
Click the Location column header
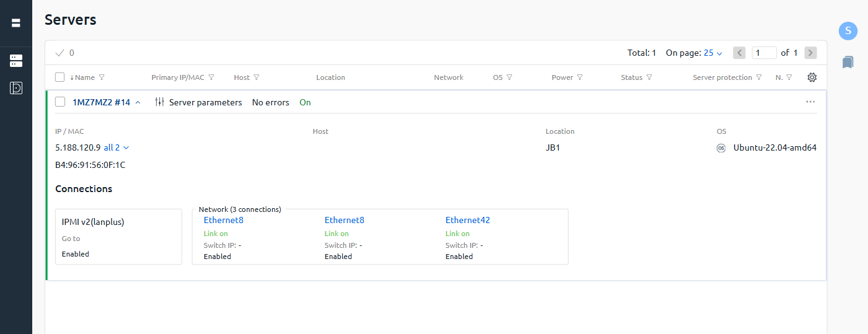pos(330,77)
